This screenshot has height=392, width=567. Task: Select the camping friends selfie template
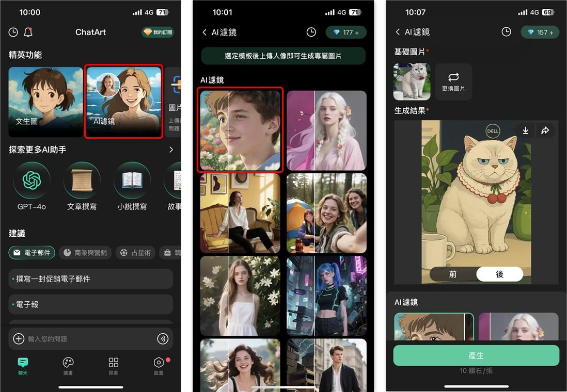point(326,213)
